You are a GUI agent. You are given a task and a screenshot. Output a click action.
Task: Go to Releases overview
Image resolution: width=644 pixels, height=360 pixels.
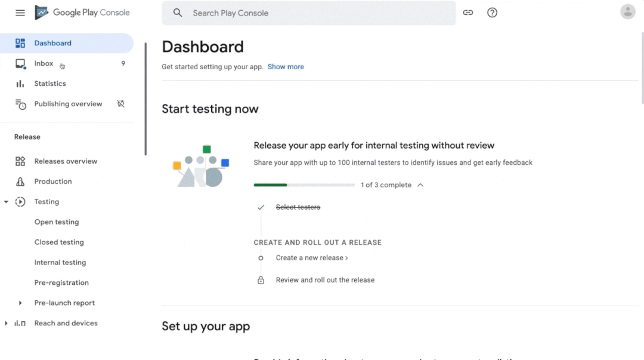click(x=67, y=161)
